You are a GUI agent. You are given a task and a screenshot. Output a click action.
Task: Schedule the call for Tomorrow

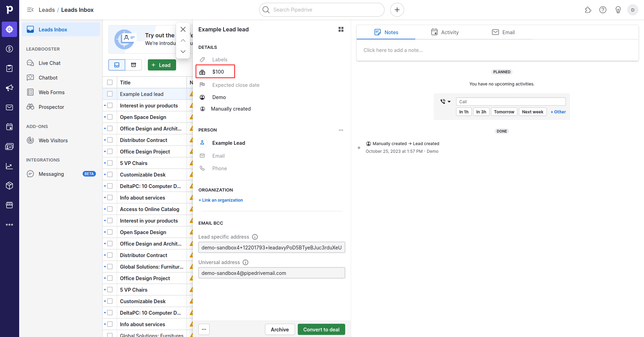point(504,112)
